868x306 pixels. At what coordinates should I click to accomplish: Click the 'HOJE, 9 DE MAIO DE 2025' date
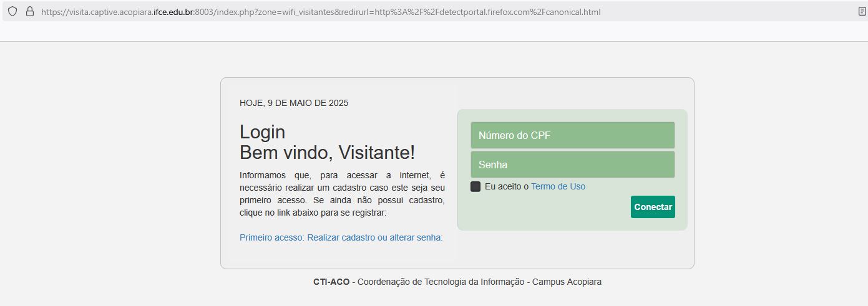294,103
